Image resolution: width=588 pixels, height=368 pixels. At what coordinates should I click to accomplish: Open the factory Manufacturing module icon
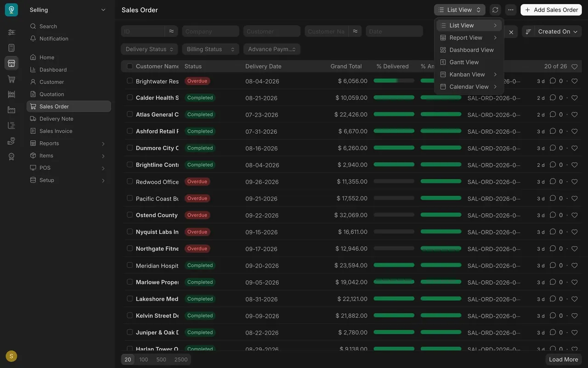(x=11, y=110)
